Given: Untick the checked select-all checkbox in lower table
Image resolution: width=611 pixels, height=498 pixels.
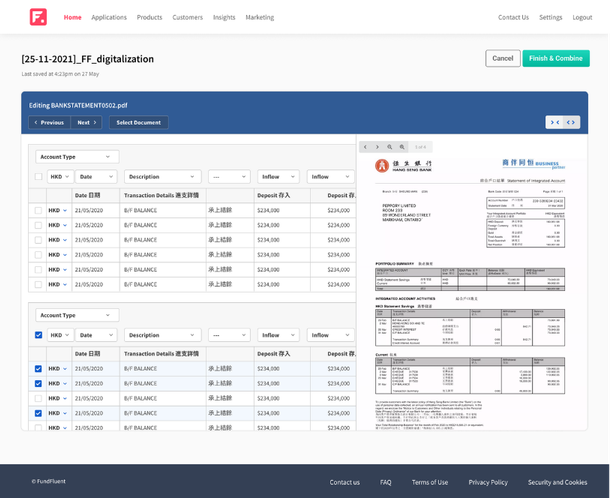Looking at the screenshot, I should [38, 335].
